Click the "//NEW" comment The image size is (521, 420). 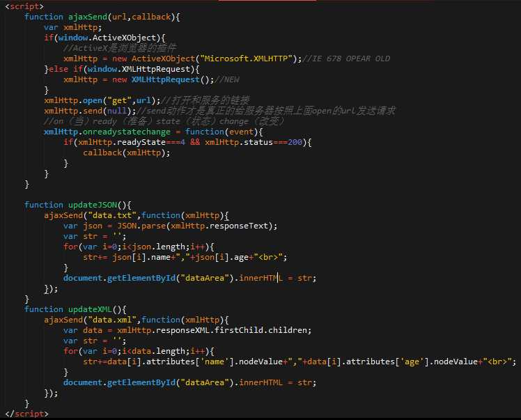pyautogui.click(x=227, y=79)
